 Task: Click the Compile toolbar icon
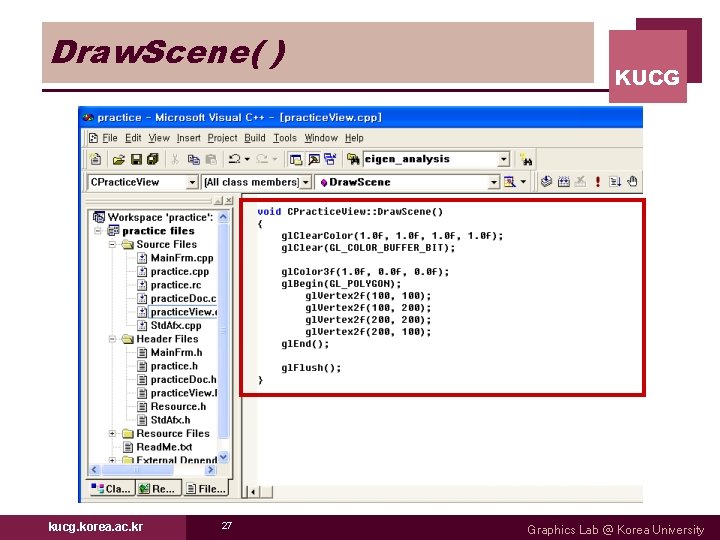(546, 181)
